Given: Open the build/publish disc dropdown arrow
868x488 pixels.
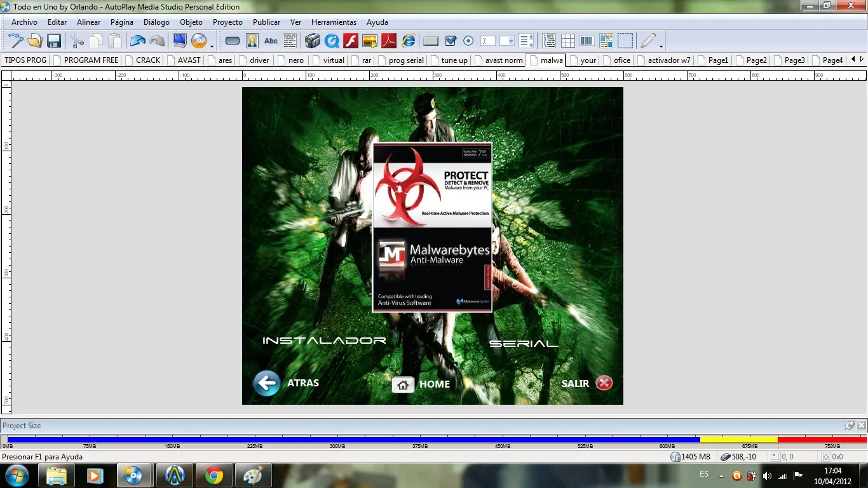Looking at the screenshot, I should (x=212, y=46).
